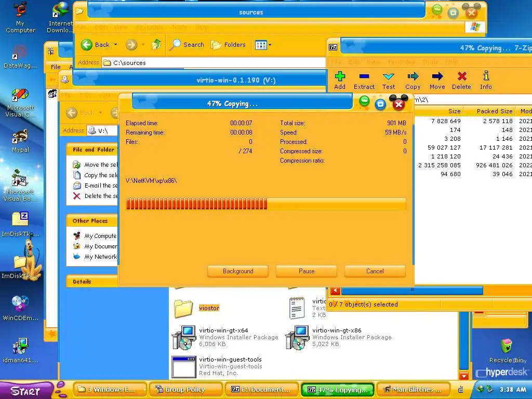
Task: Click Up folder icon in sources window
Action: point(156,45)
